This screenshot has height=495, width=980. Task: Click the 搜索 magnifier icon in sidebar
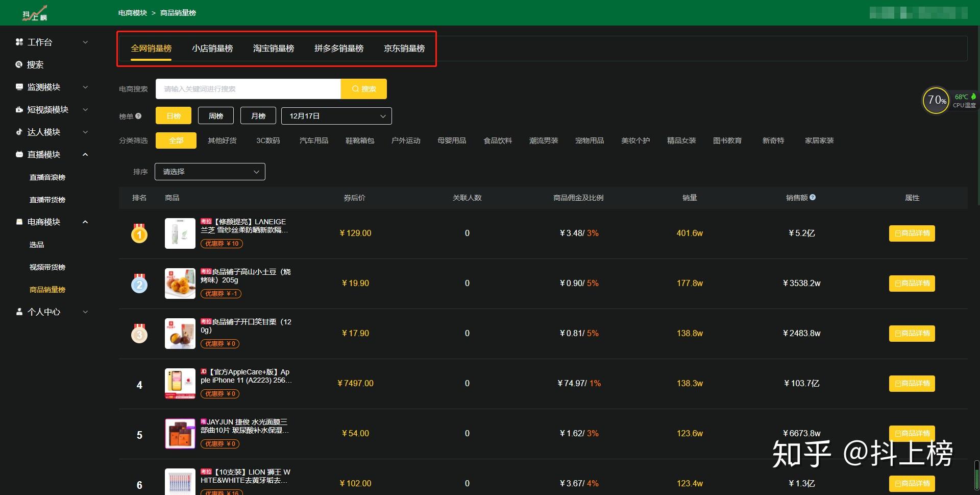click(x=19, y=64)
